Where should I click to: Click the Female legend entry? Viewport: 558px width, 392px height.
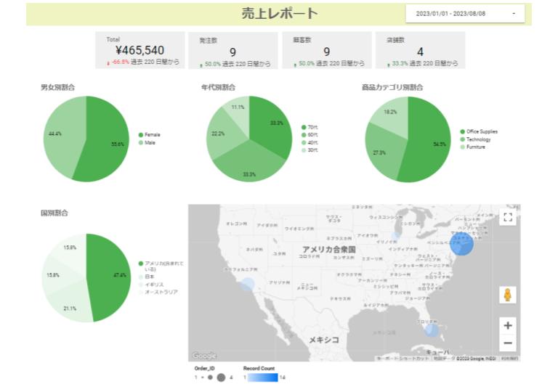pyautogui.click(x=150, y=135)
